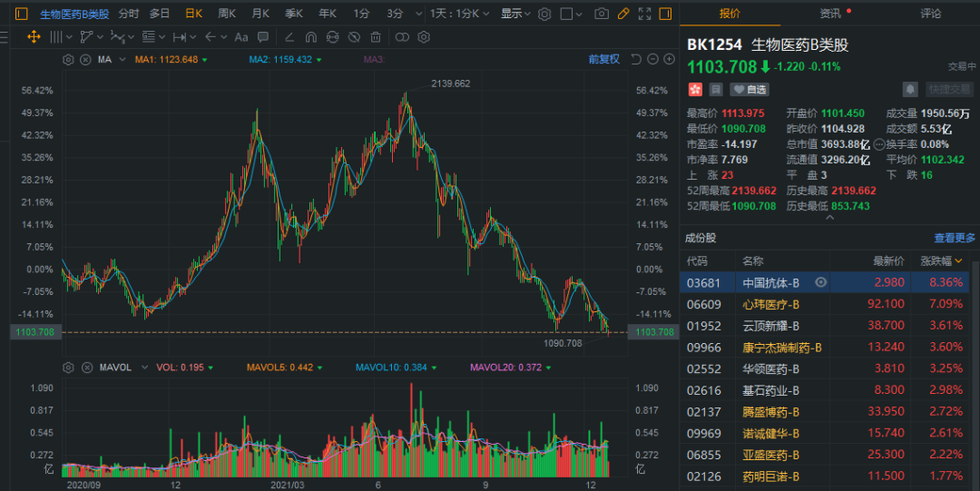Image resolution: width=980 pixels, height=491 pixels.
Task: Add to watchlist with 自选 button
Action: pos(750,90)
